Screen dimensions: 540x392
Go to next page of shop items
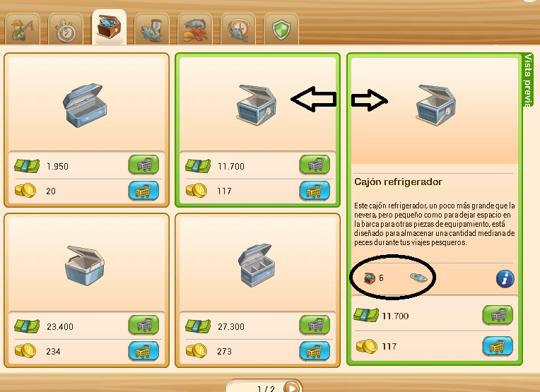point(292,387)
